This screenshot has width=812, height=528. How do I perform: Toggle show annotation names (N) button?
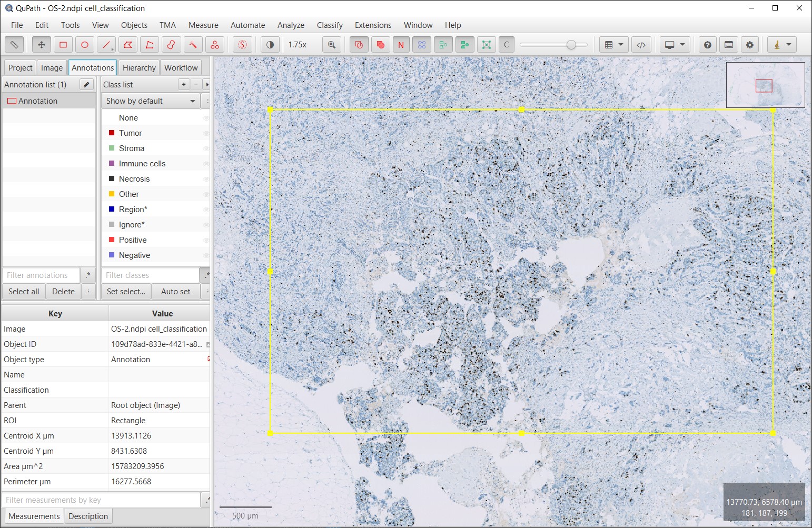(401, 45)
